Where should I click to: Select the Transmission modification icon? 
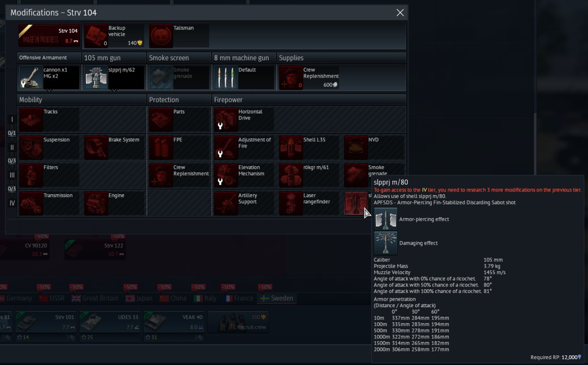click(x=31, y=203)
